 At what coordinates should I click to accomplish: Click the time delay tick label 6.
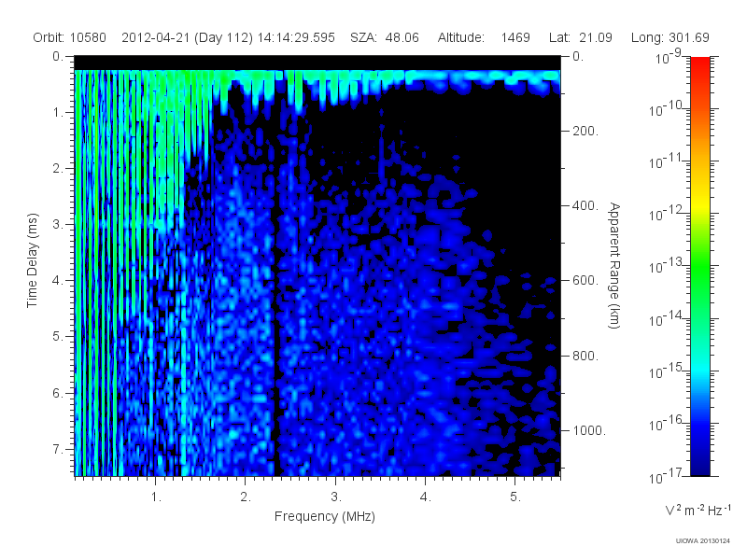[58, 393]
